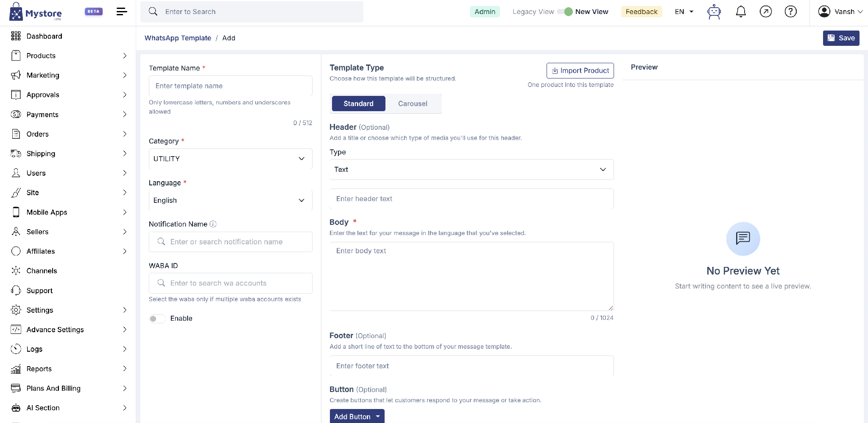Click the Advance Settings code icon
This screenshot has height=423, width=868.
click(16, 330)
